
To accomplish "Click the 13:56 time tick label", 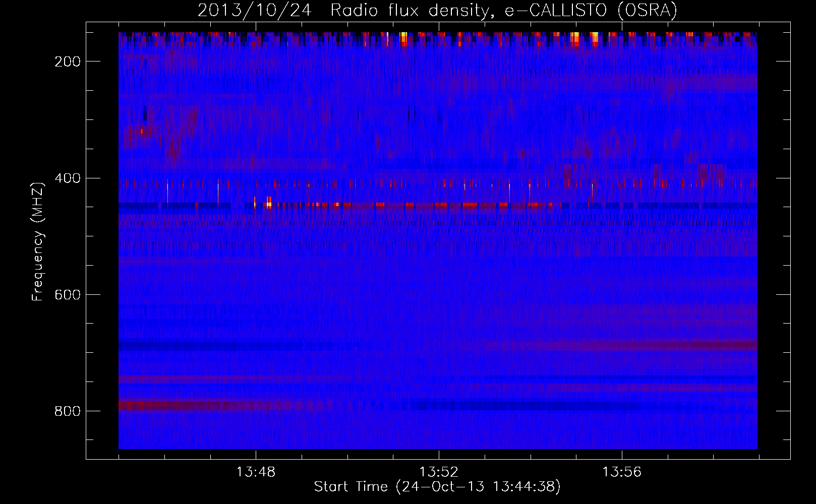I will click(622, 472).
